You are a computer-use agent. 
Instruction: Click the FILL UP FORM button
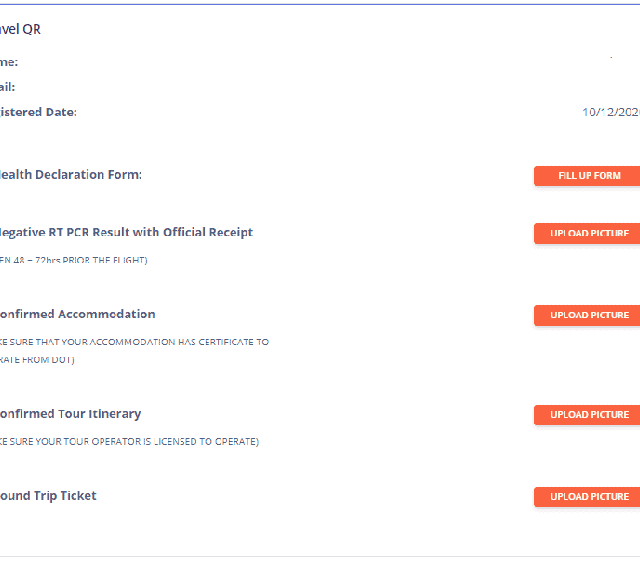pos(588,176)
